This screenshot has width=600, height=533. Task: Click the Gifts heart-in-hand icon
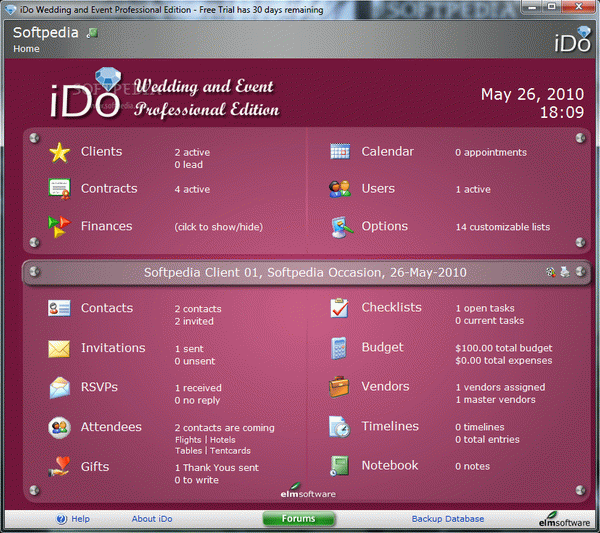coord(59,466)
